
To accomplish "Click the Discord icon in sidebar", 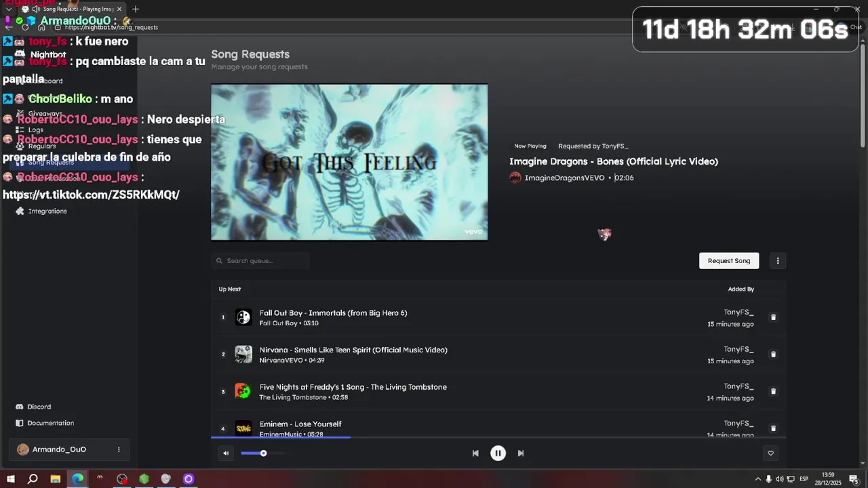I will tap(20, 407).
